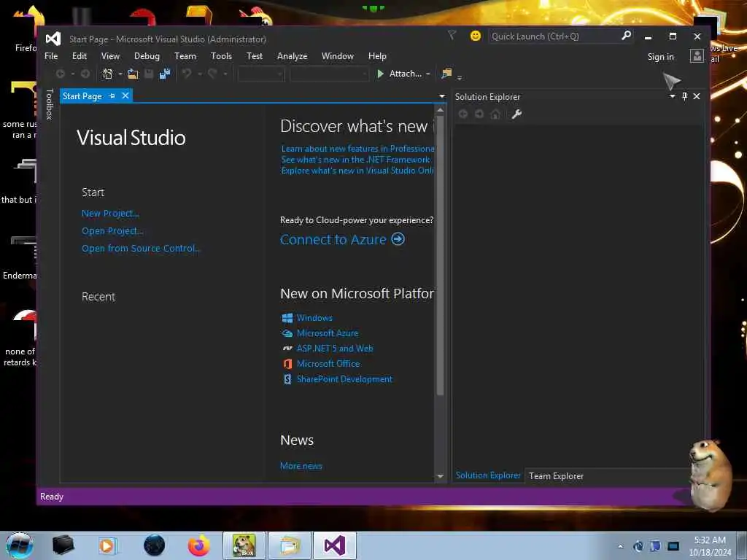Click the Quick Launch search magnifier
Viewport: 747px width, 560px height.
(x=626, y=36)
